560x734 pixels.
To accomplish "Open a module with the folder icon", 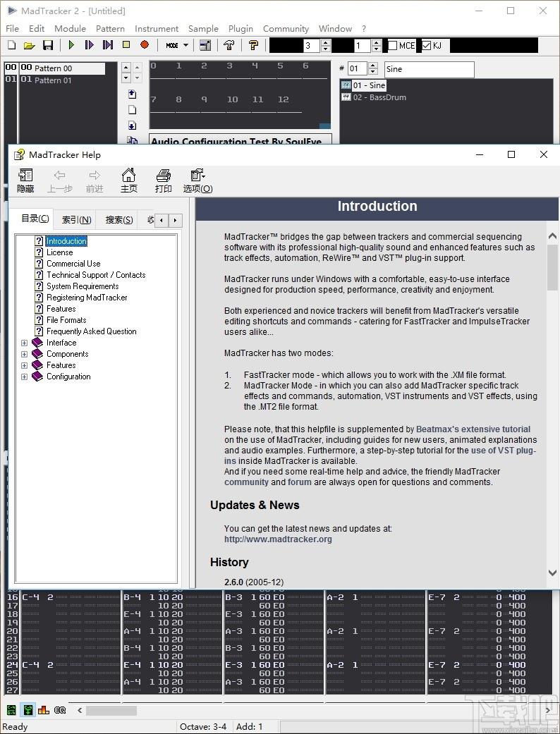I will 30,45.
